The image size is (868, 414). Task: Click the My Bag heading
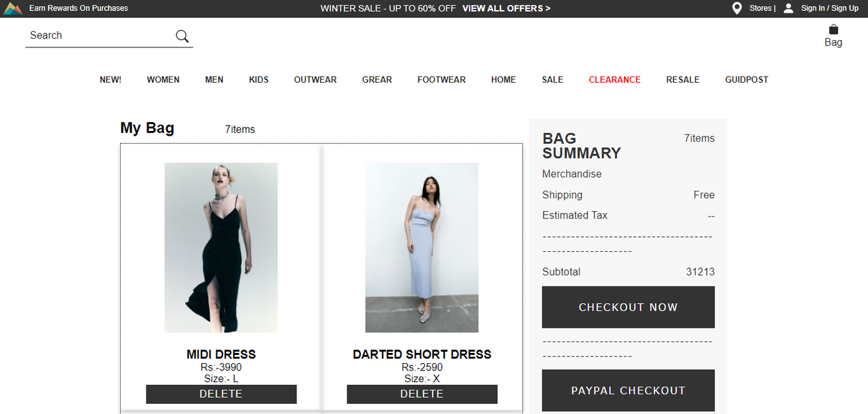[x=147, y=128]
